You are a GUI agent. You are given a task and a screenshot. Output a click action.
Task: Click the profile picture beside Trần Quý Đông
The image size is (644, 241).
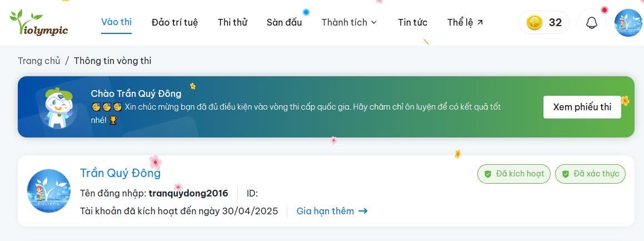click(x=49, y=190)
